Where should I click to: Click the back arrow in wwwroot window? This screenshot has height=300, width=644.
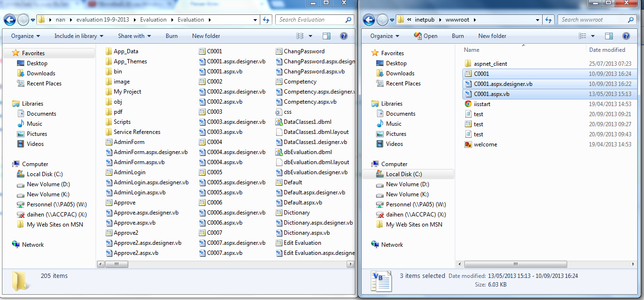(369, 20)
